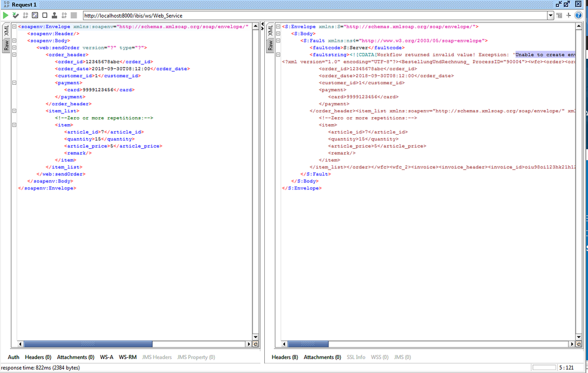Screen dimensions: 588x373
Task: Click the add request to TestCase checkmark icon
Action: [x=15, y=15]
